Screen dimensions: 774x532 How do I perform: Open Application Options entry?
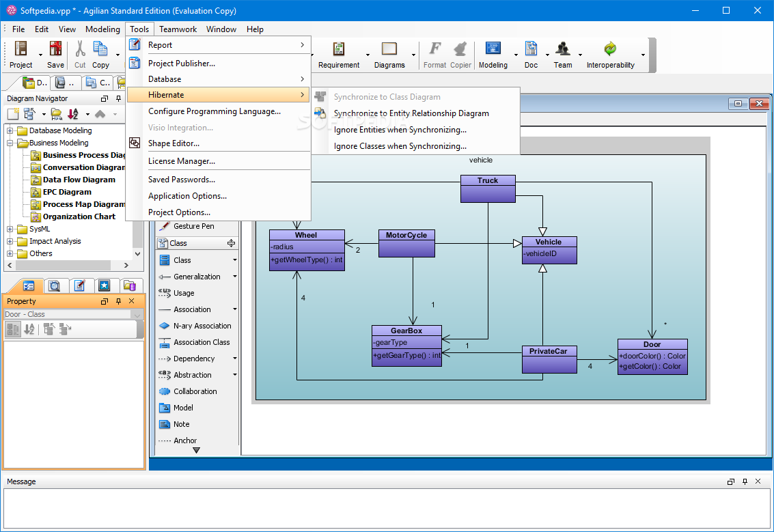(219, 196)
